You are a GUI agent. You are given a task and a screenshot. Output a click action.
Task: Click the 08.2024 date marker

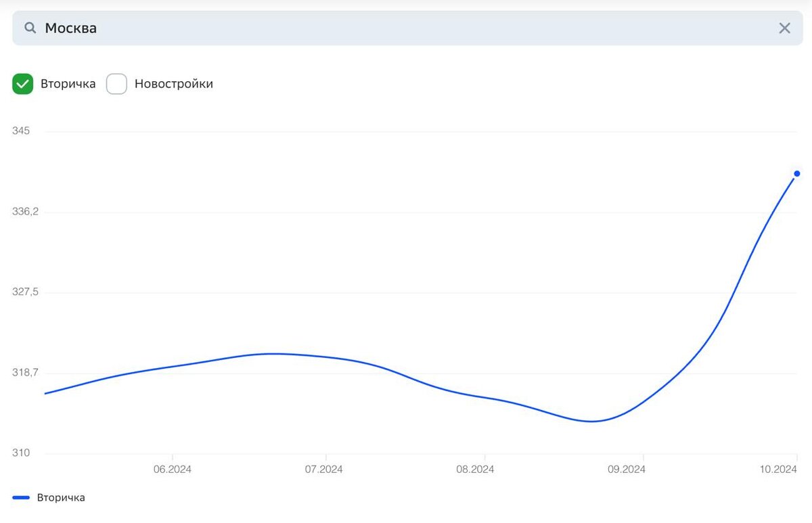(x=475, y=470)
